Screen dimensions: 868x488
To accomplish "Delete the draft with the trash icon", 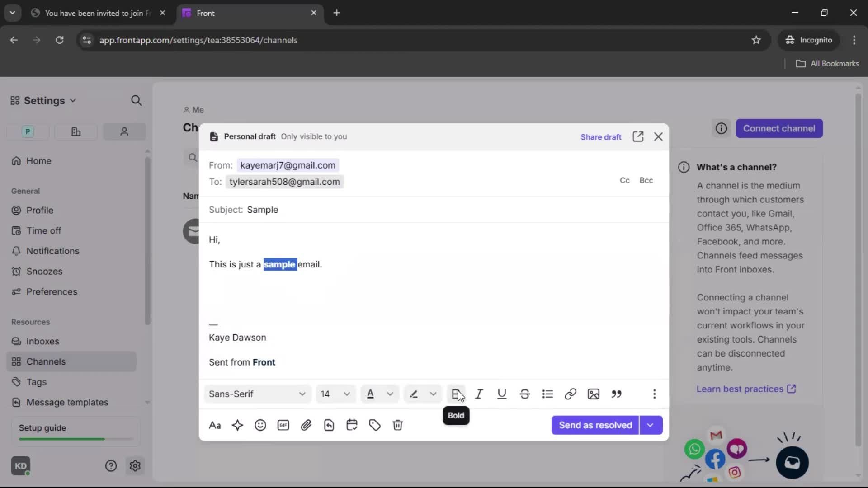I will coord(397,425).
